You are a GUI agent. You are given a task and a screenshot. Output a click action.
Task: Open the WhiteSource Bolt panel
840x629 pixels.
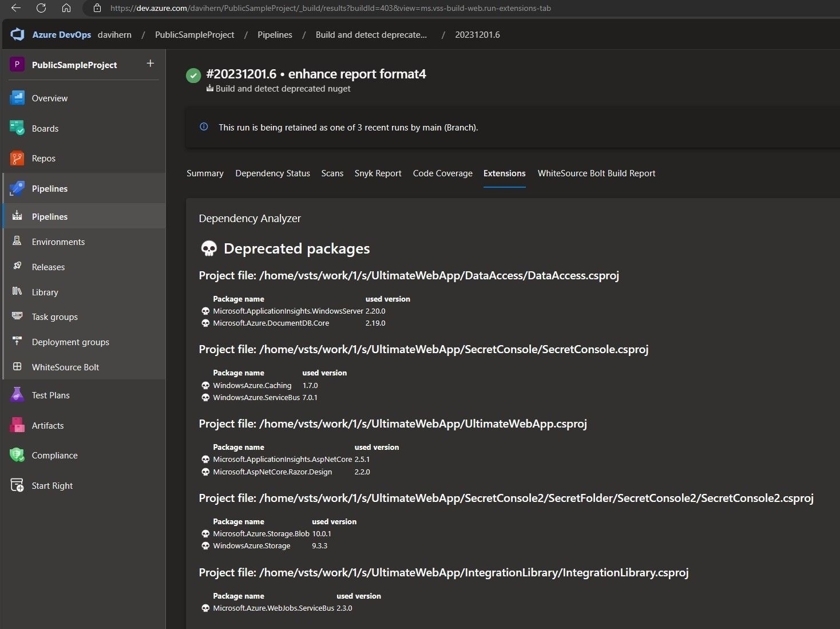(65, 367)
